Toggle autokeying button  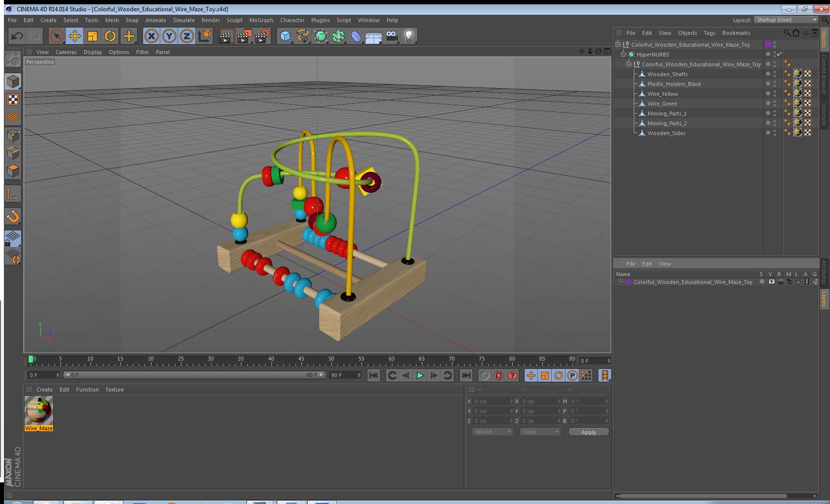click(x=499, y=375)
